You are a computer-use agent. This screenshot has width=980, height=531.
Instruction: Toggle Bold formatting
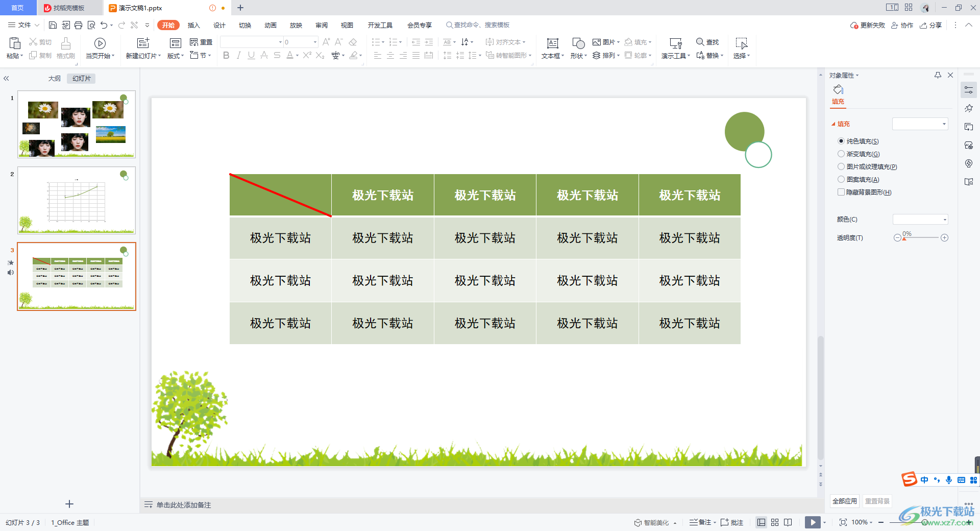coord(226,56)
